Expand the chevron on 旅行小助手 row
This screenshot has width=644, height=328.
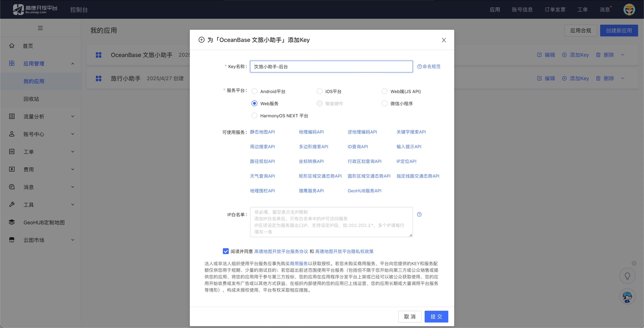(623, 78)
